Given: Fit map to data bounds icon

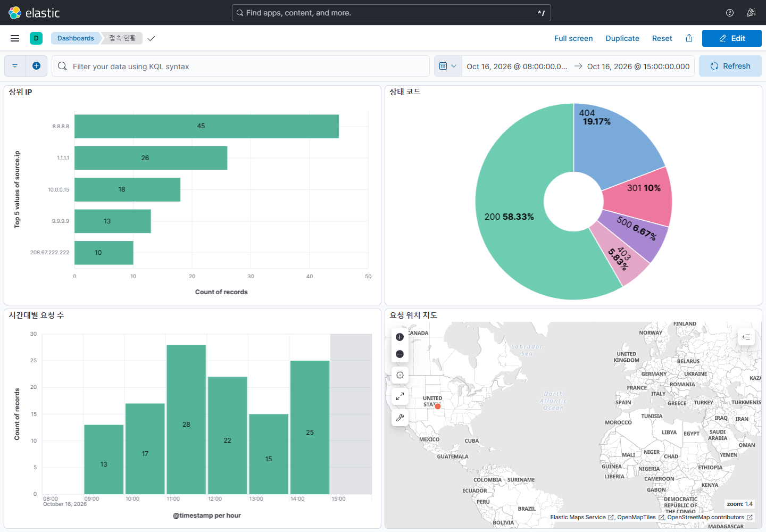Looking at the screenshot, I should [400, 375].
